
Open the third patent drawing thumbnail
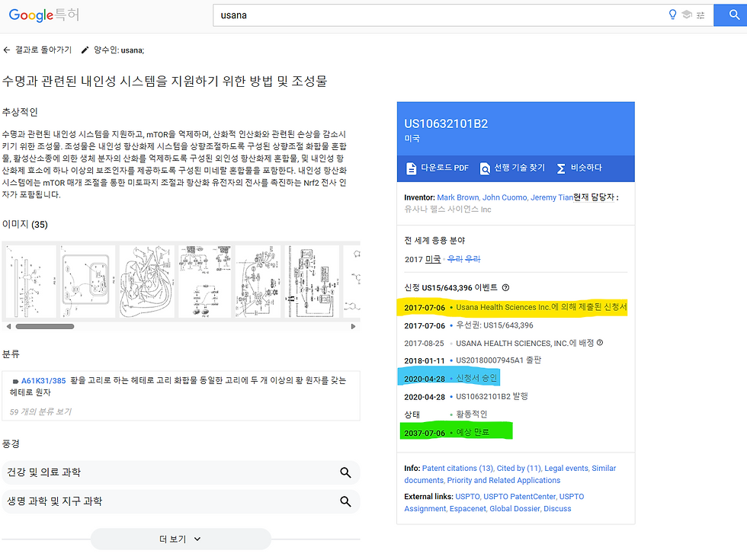tap(146, 281)
